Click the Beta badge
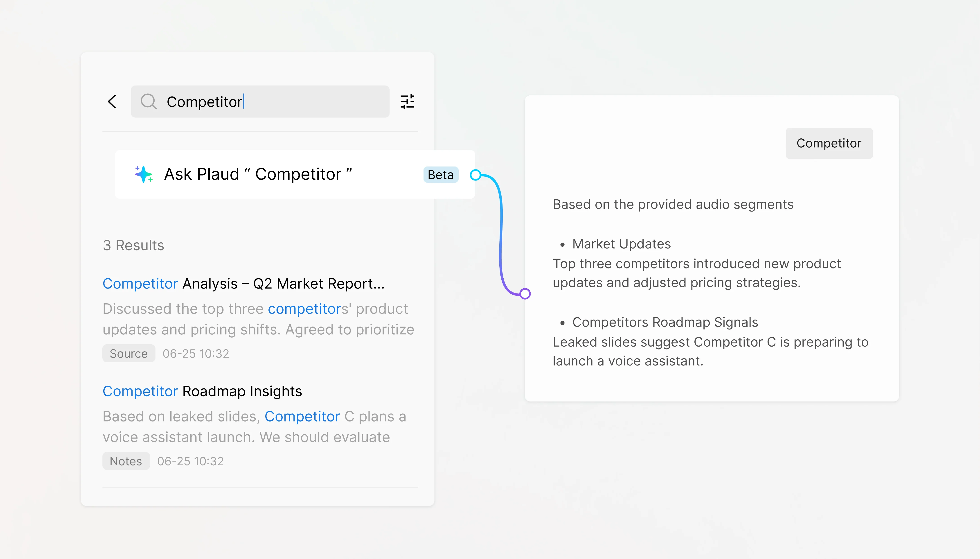Image resolution: width=980 pixels, height=559 pixels. [441, 175]
